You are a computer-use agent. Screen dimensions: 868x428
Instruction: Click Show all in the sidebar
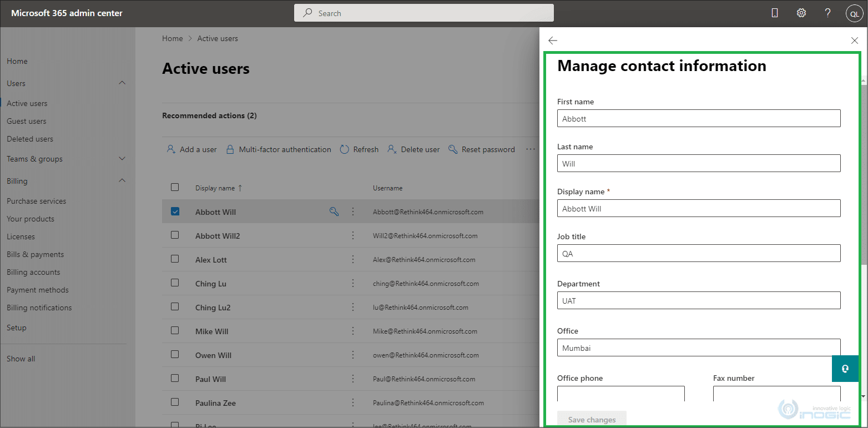tap(21, 359)
